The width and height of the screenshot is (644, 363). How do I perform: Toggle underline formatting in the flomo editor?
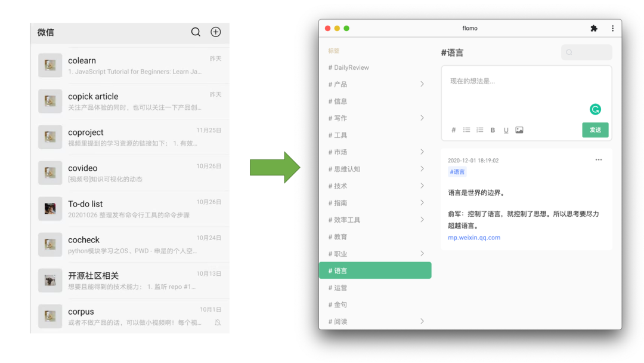506,130
